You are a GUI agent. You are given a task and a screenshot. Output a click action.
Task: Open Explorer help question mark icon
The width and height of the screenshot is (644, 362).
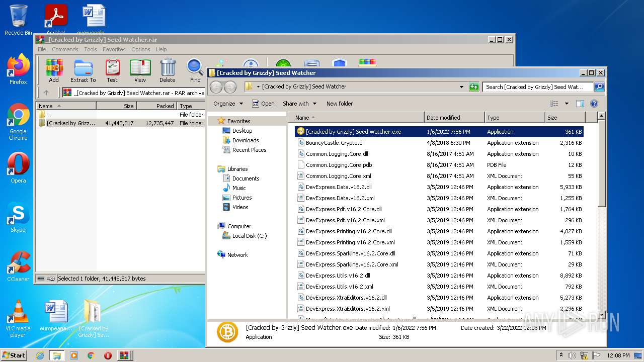pyautogui.click(x=594, y=104)
